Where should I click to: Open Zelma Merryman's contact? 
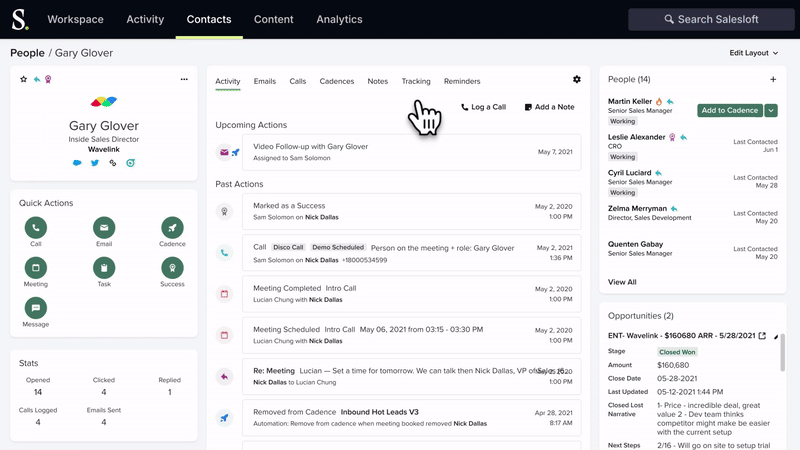coord(637,209)
